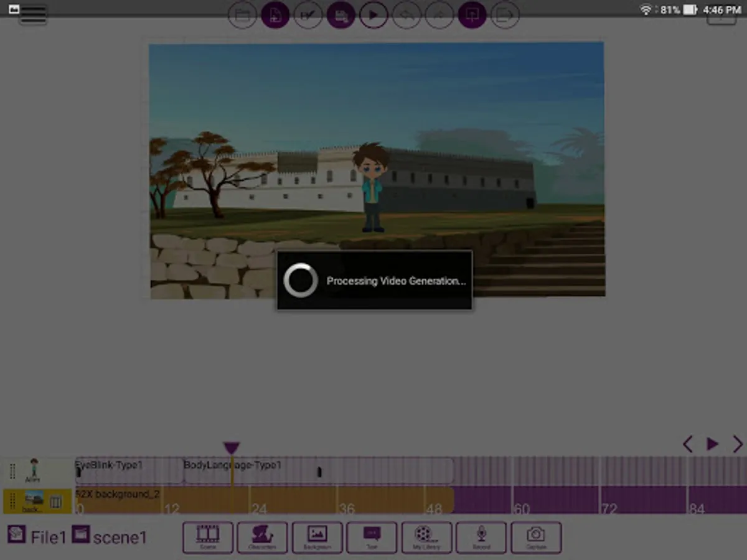Tap the export arrow icon in top toolbar

505,16
